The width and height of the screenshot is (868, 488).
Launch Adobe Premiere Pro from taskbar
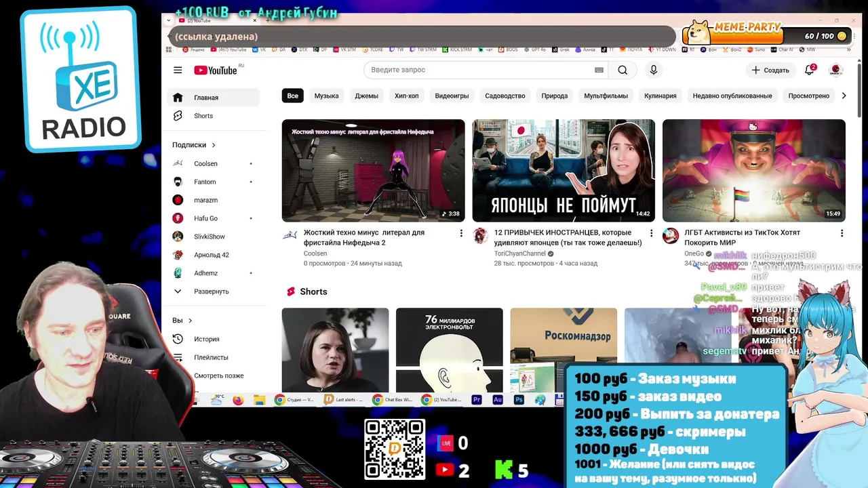coord(477,401)
